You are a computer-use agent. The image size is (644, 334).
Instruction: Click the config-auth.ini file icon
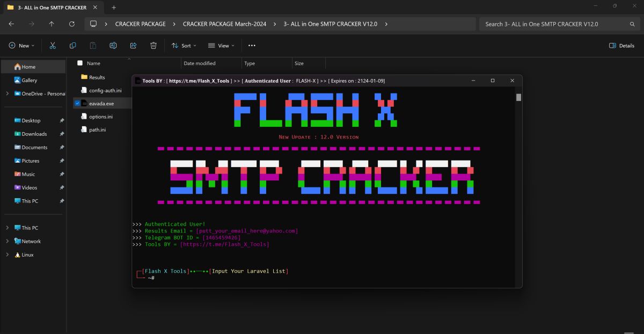tap(84, 90)
